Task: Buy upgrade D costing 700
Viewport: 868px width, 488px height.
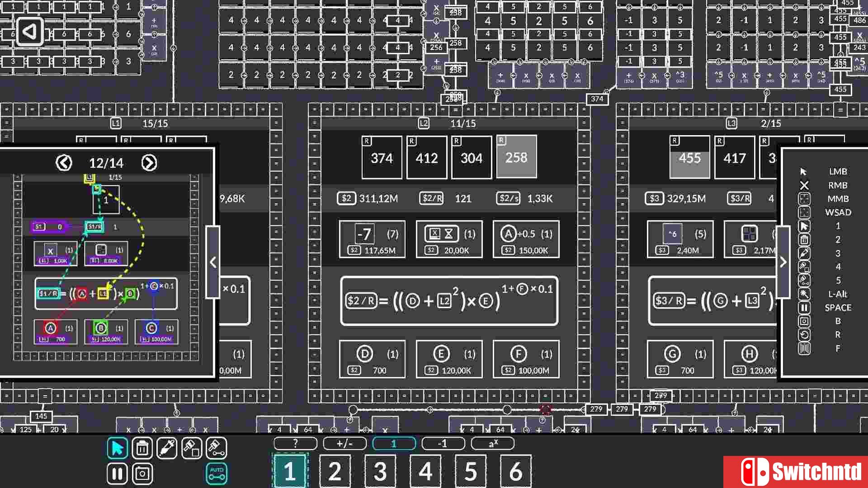Action: [x=372, y=360]
